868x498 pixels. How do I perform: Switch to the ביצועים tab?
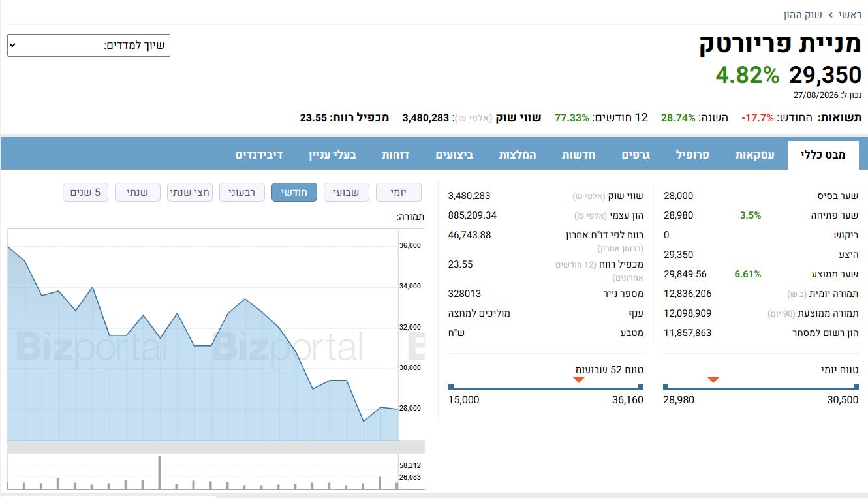tap(455, 155)
